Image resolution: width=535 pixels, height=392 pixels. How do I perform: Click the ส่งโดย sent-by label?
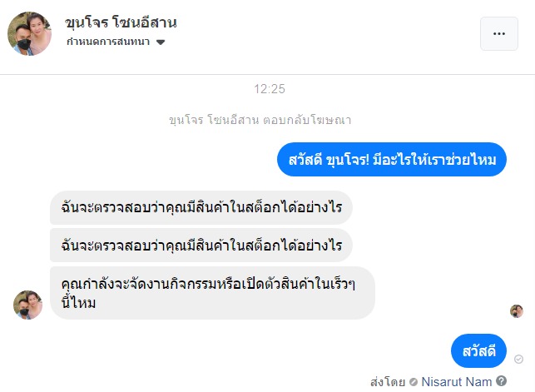pyautogui.click(x=388, y=382)
